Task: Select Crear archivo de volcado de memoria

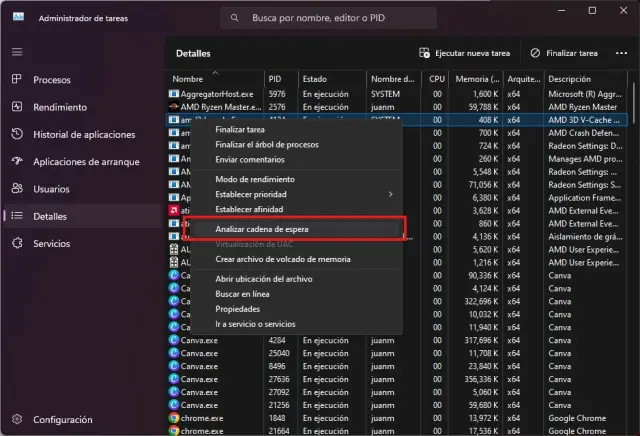Action: click(283, 259)
